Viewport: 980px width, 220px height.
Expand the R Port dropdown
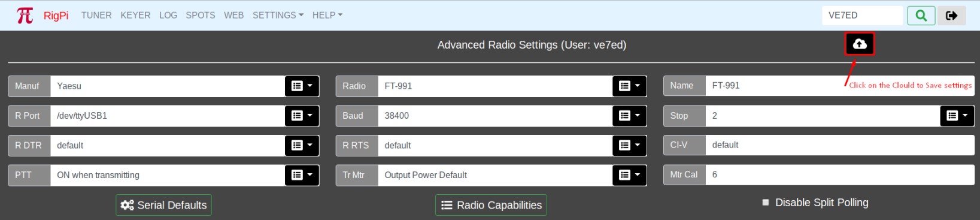[x=302, y=116]
